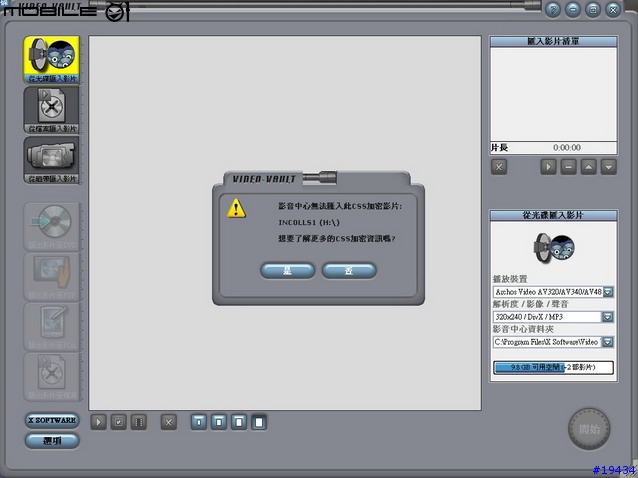
Task: Minimize the window with the title bar button
Action: click(x=572, y=9)
